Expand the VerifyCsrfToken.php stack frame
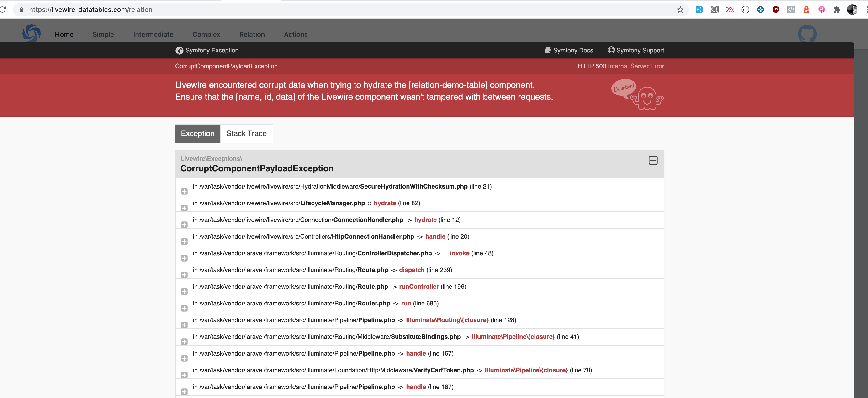This screenshot has height=398, width=868. click(184, 375)
